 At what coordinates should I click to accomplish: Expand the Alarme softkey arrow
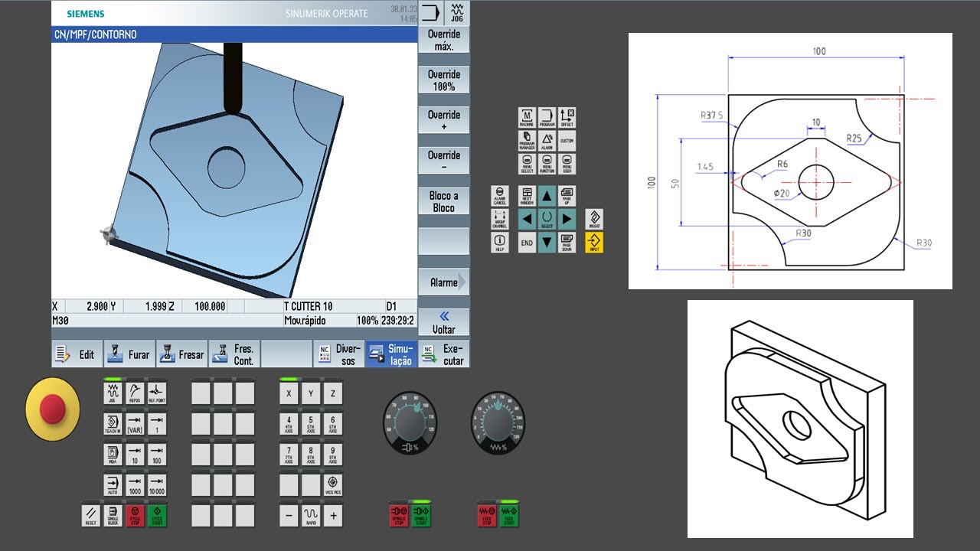pyautogui.click(x=444, y=282)
